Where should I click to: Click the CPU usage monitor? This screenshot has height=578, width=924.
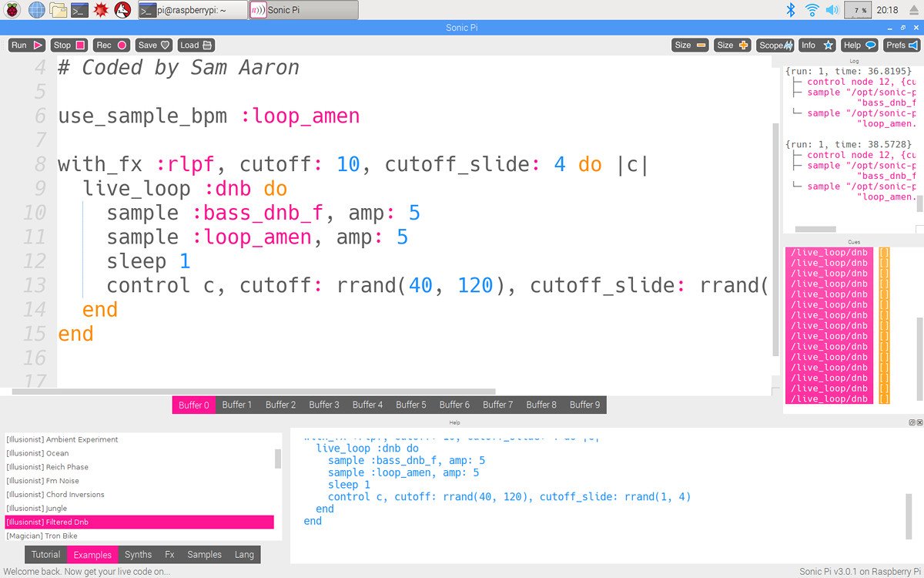tap(859, 10)
